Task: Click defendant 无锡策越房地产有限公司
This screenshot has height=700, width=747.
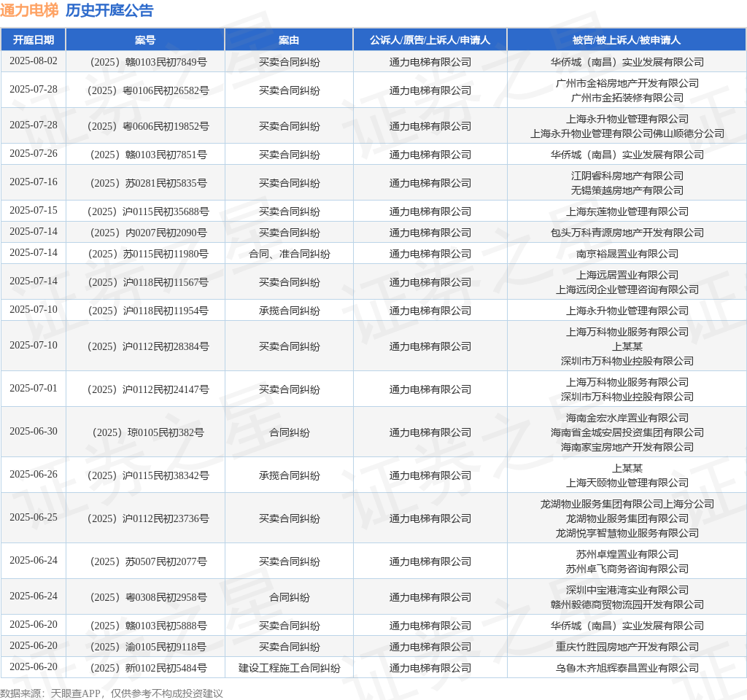Action: (x=627, y=190)
